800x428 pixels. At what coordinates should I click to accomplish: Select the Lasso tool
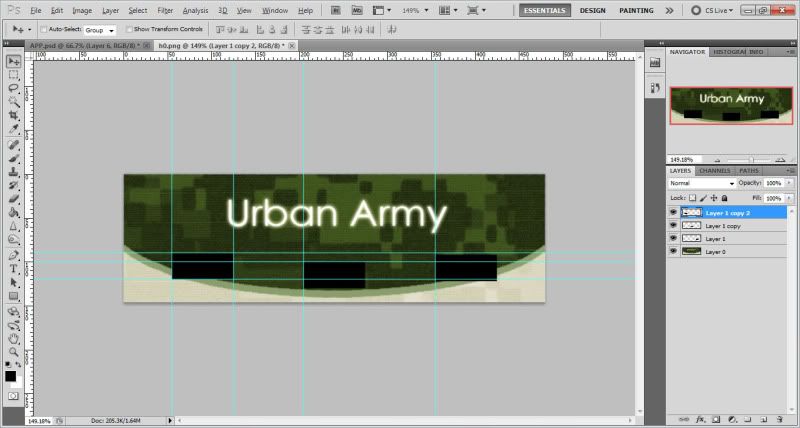pos(14,88)
